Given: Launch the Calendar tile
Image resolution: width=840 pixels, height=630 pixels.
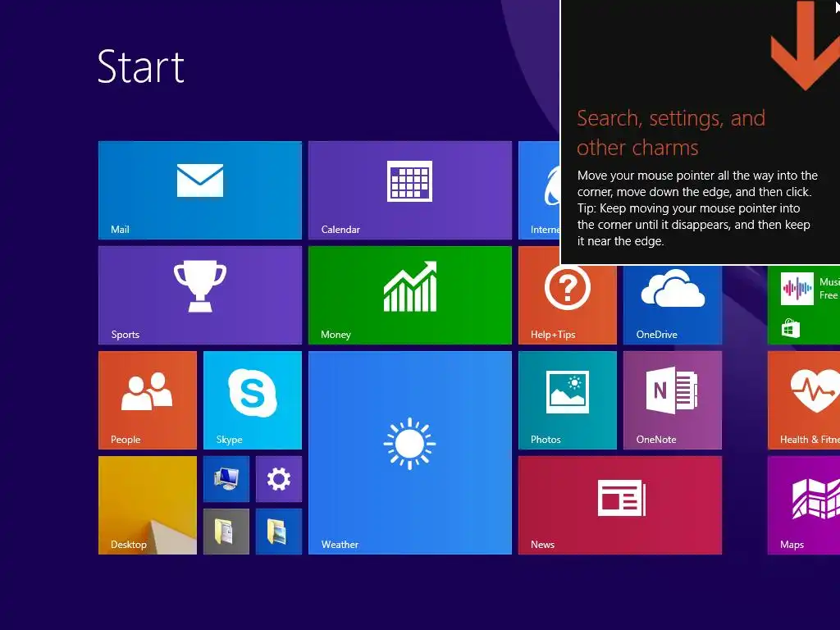Looking at the screenshot, I should click(410, 190).
